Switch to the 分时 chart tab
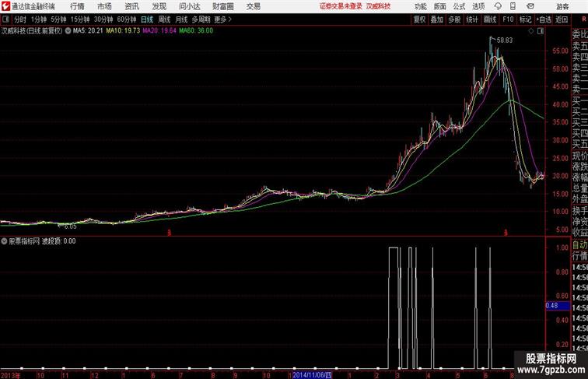 [x=20, y=19]
